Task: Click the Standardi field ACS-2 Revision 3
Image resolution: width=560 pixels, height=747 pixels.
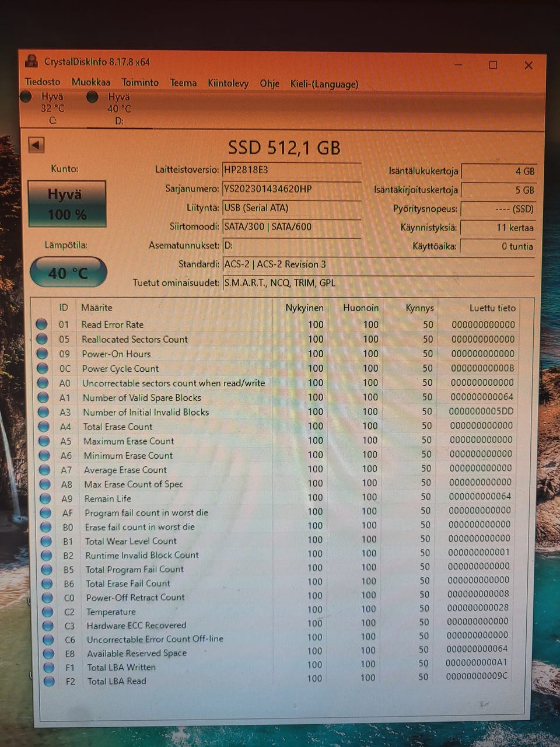Action: [x=379, y=264]
